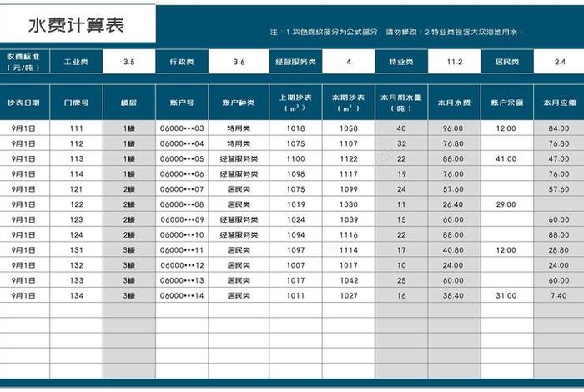This screenshot has width=584, height=392.
Task: Select the 特业类 rate value 11.2
Action: point(455,62)
